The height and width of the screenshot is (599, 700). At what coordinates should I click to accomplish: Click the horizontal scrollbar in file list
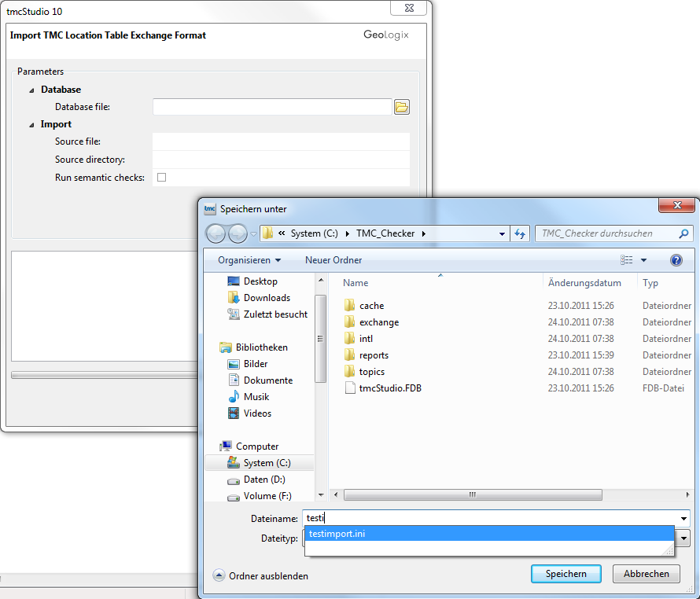pyautogui.click(x=472, y=495)
